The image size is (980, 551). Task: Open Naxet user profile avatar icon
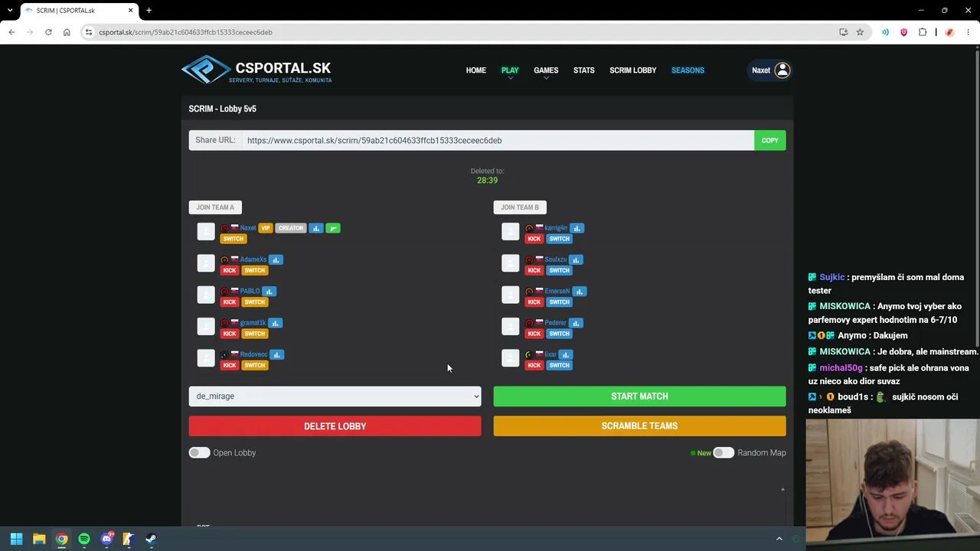pos(782,70)
